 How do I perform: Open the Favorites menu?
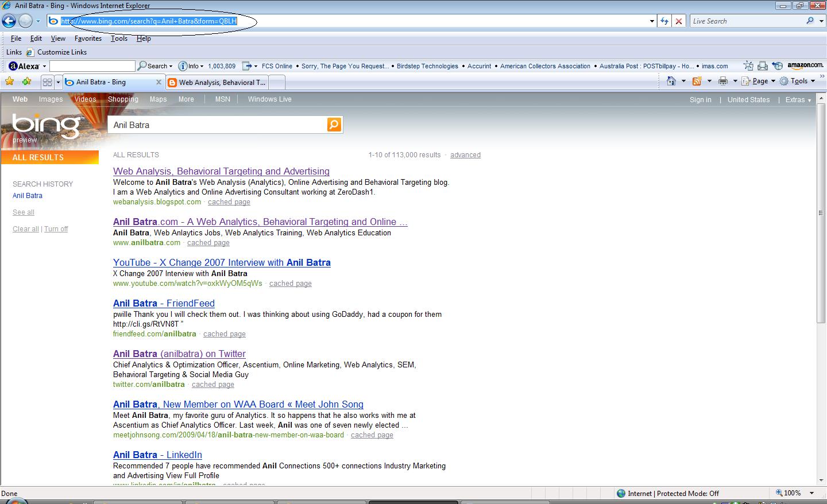88,38
